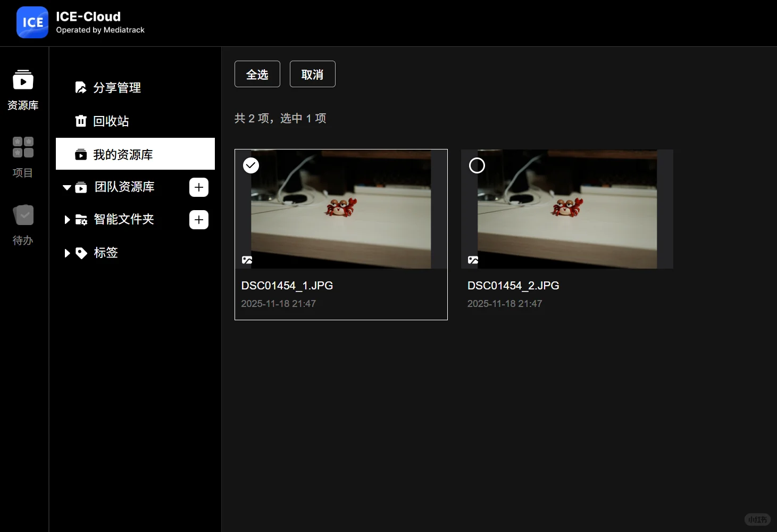Open 分享管理 from the sidebar menu
777x532 pixels.
click(118, 87)
